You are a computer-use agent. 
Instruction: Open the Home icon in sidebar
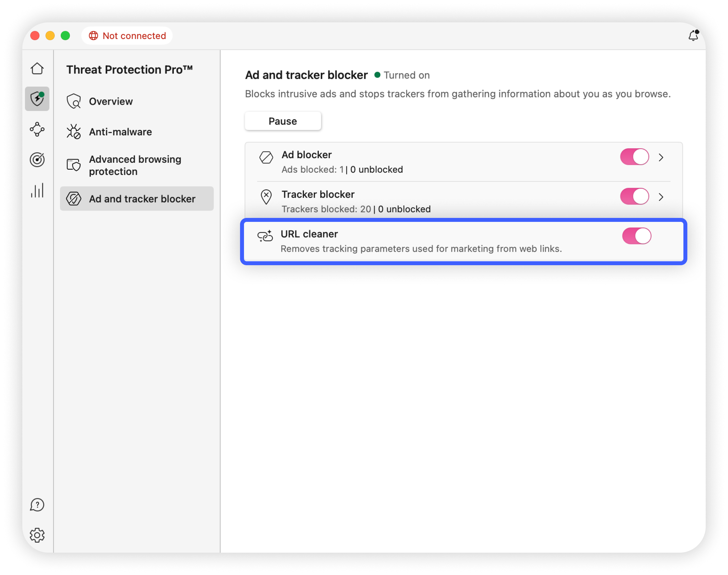click(37, 69)
